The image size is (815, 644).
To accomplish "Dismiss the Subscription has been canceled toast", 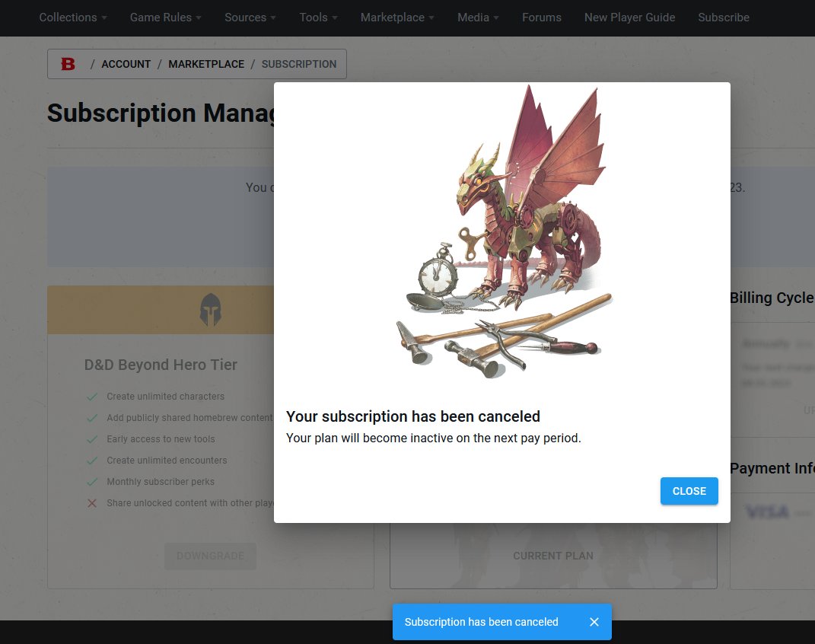I will click(594, 622).
